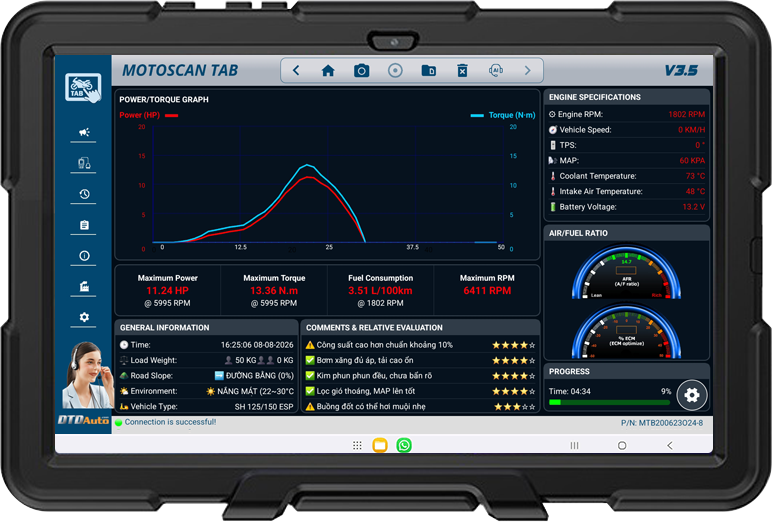Image resolution: width=772 pixels, height=522 pixels.
Task: Delete data with the trash icon
Action: [x=462, y=70]
